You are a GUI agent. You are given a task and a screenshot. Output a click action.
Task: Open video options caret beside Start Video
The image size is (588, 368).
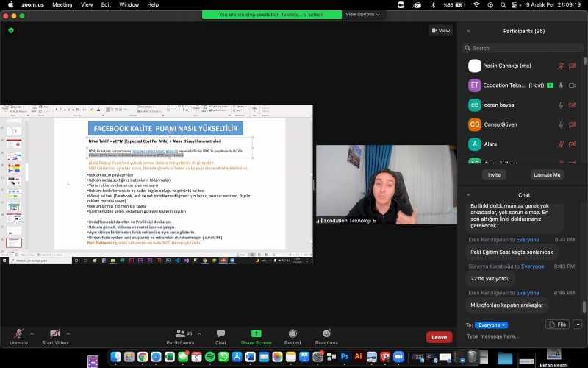tap(68, 333)
